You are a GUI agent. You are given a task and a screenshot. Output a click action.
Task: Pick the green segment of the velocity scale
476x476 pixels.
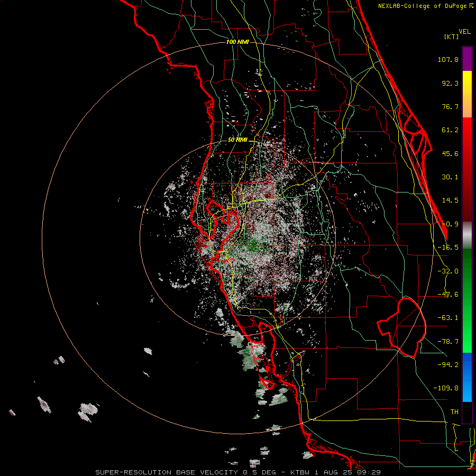(467, 300)
